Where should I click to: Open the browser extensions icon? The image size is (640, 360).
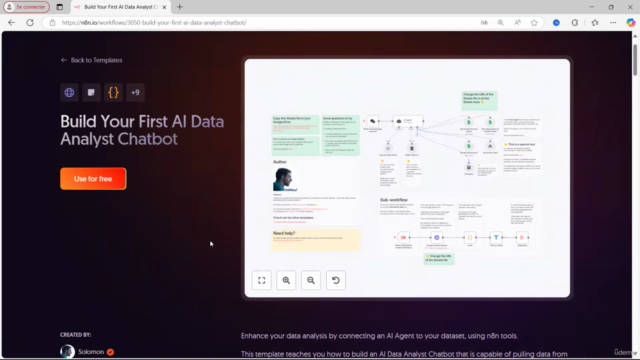[x=575, y=23]
